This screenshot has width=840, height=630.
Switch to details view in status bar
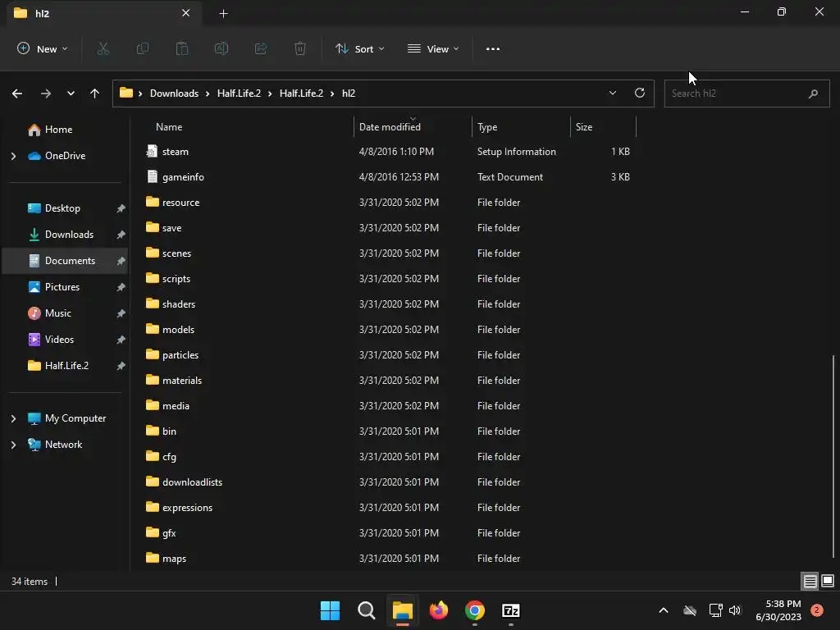tap(810, 581)
